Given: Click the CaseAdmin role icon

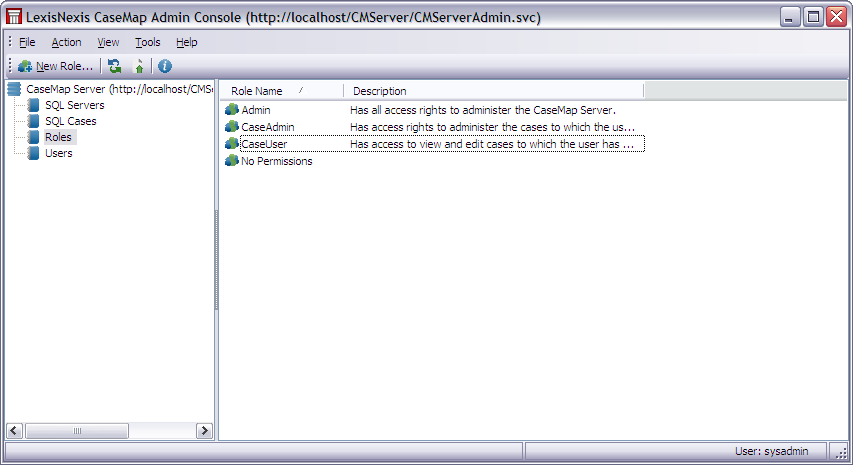Looking at the screenshot, I should click(232, 127).
